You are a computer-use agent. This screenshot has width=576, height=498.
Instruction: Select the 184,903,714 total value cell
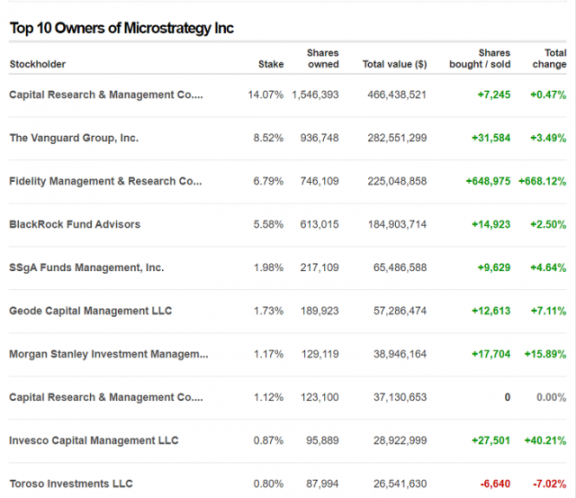[397, 224]
